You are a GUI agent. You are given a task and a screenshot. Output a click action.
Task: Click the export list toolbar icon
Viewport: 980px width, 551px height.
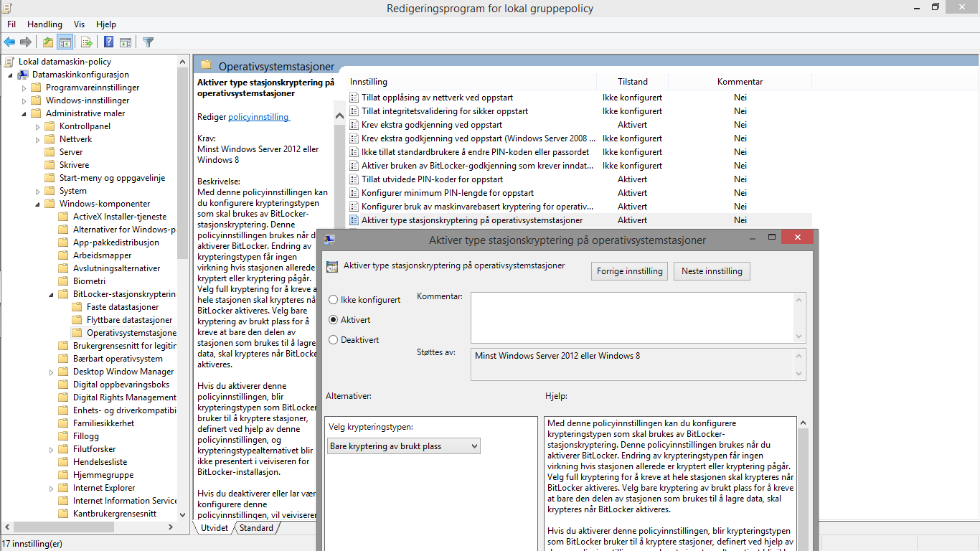click(86, 42)
